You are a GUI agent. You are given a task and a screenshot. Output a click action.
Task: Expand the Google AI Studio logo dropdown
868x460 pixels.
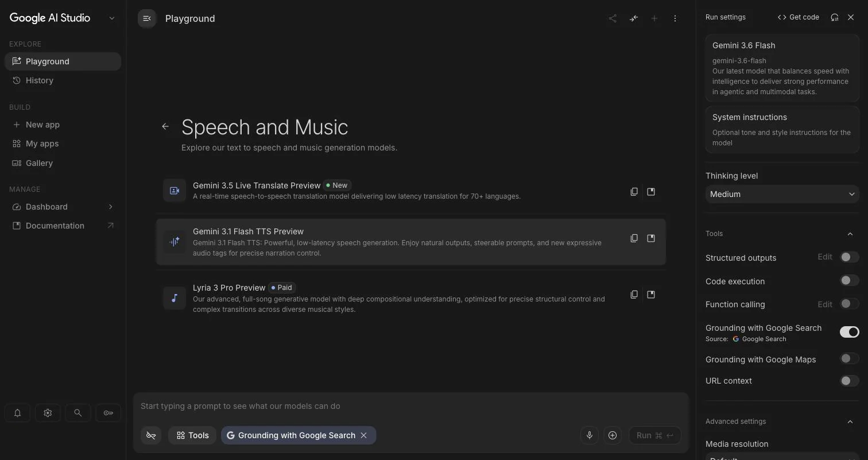pos(112,18)
